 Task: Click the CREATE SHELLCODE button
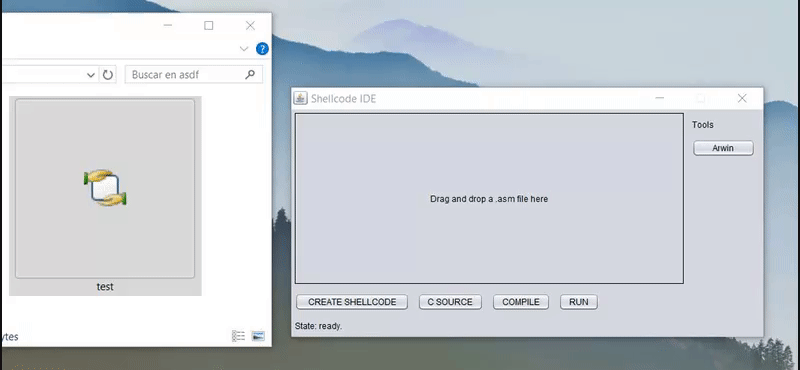[352, 302]
